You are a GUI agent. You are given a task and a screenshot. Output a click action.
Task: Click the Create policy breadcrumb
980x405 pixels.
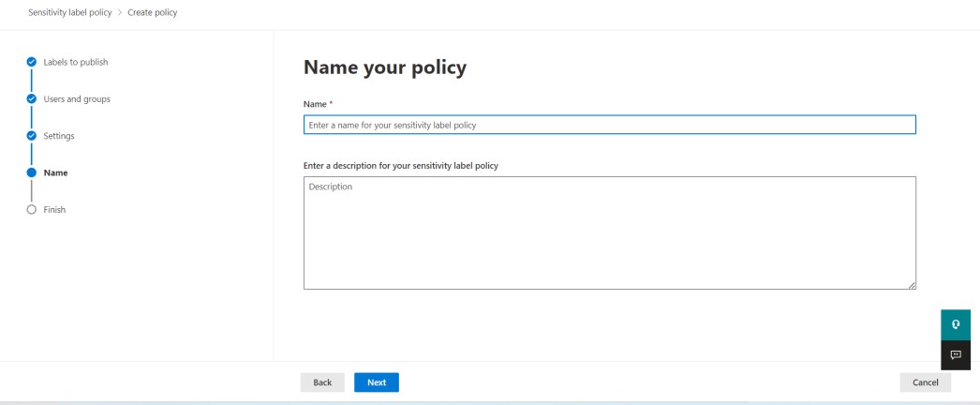pyautogui.click(x=153, y=12)
